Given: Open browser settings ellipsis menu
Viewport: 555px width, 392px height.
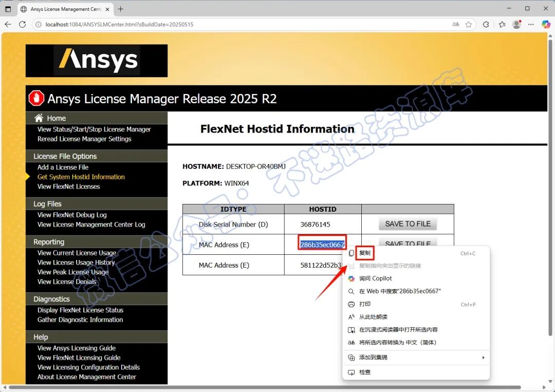Looking at the screenshot, I should coord(531,25).
